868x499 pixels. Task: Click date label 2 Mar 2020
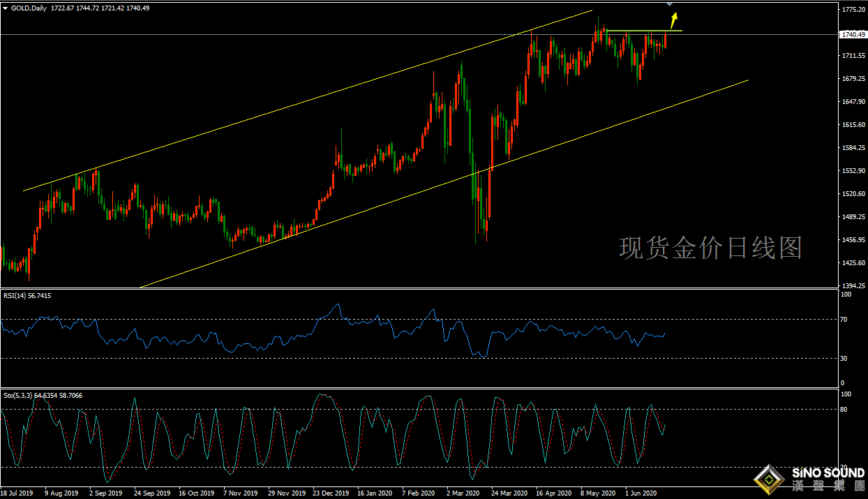464,493
